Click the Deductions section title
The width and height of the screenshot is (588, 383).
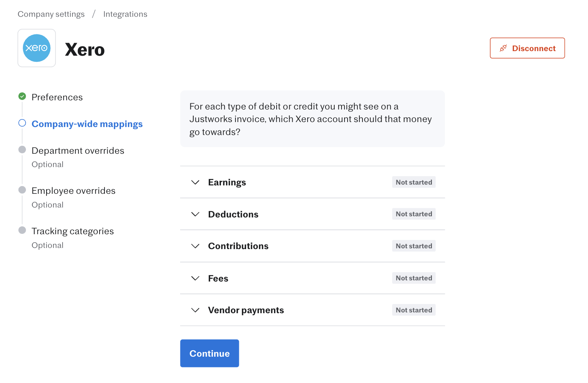[x=233, y=214]
